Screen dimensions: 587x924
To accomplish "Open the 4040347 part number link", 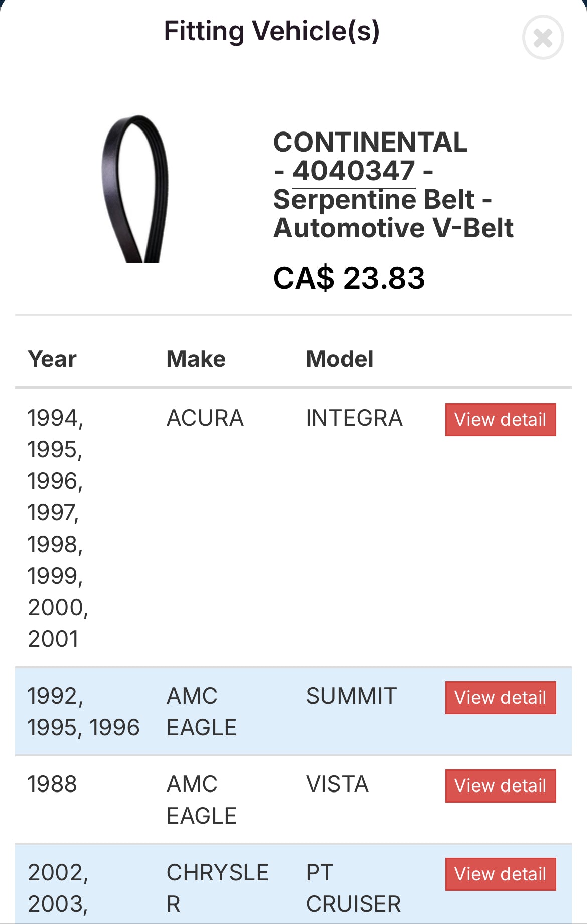I will (x=354, y=171).
